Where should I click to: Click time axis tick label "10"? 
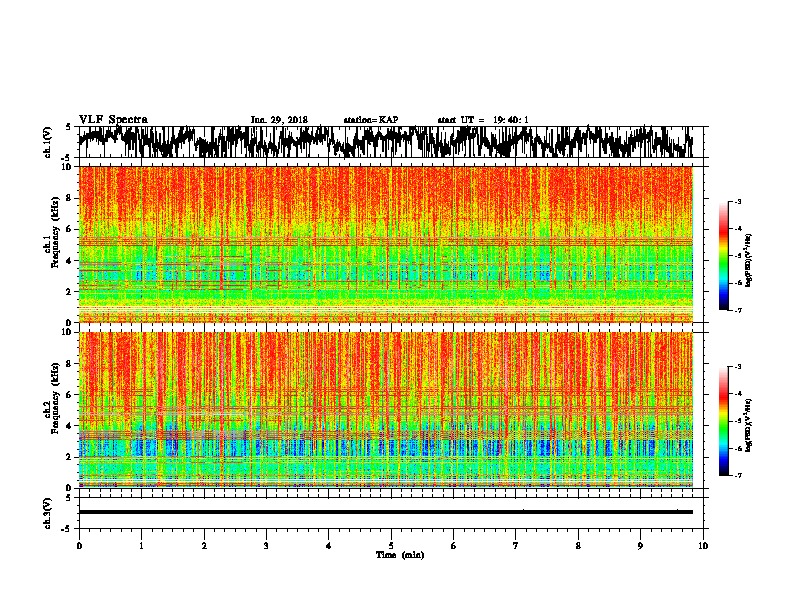click(x=703, y=546)
